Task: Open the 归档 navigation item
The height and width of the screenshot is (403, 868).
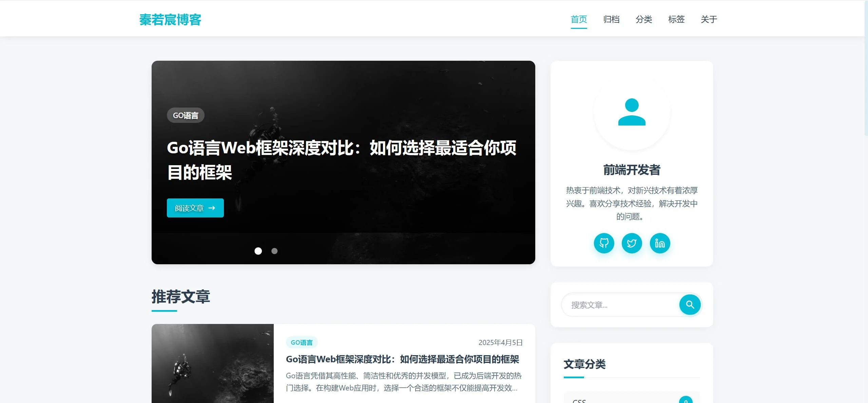Action: click(611, 19)
